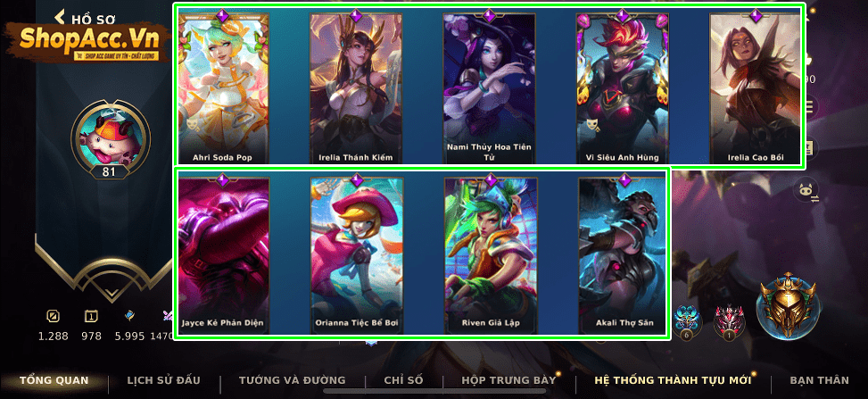868x399 pixels.
Task: Click the ShopAcc.Vn logo
Action: (x=87, y=41)
